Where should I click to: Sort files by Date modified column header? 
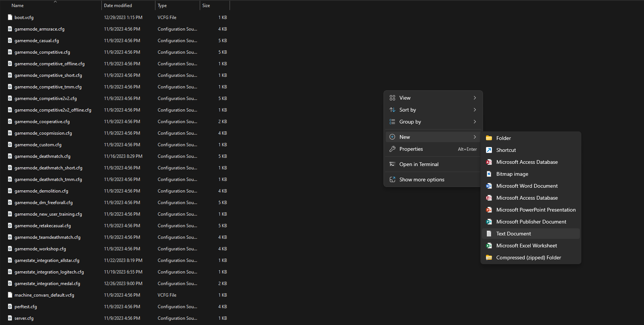pos(118,6)
